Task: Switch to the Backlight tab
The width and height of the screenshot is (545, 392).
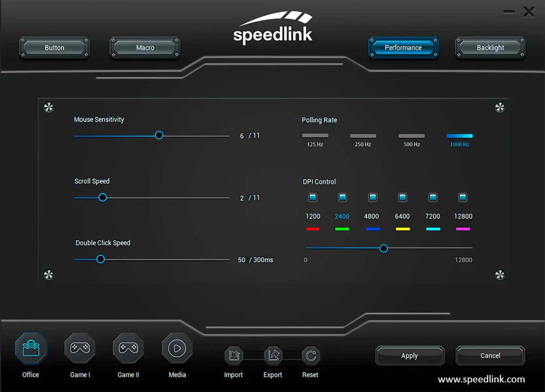Action: [490, 47]
